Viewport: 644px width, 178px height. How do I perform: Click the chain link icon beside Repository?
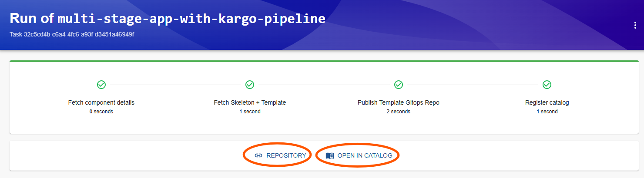pyautogui.click(x=258, y=155)
